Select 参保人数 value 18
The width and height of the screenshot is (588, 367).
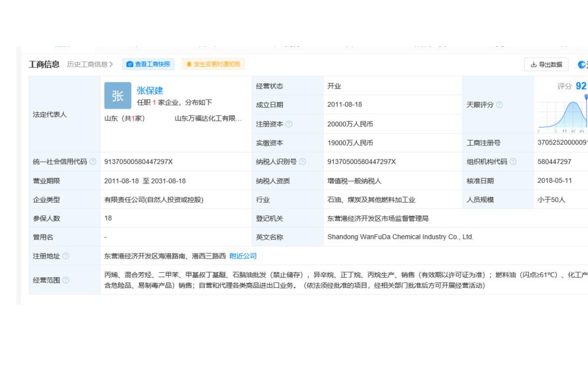click(x=108, y=218)
